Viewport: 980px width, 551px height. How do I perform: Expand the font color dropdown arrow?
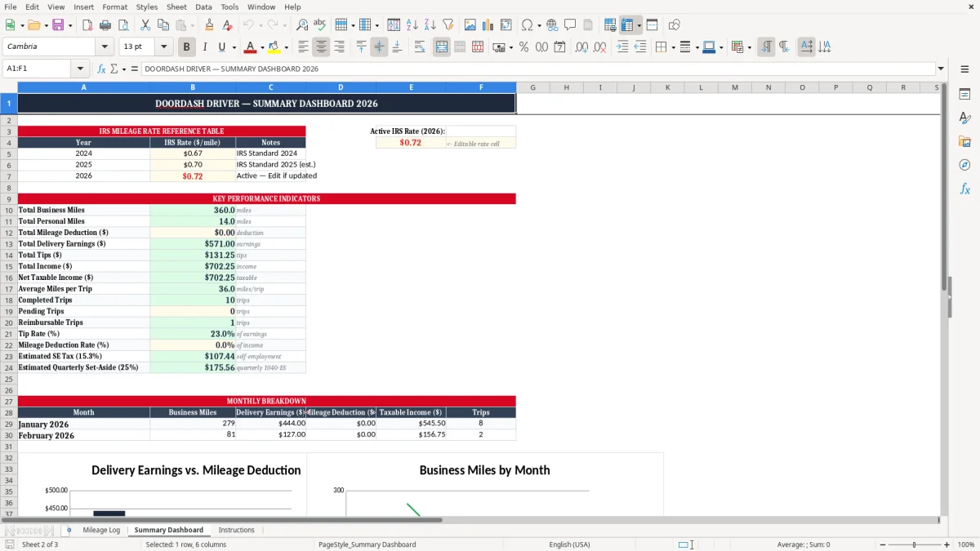click(262, 47)
